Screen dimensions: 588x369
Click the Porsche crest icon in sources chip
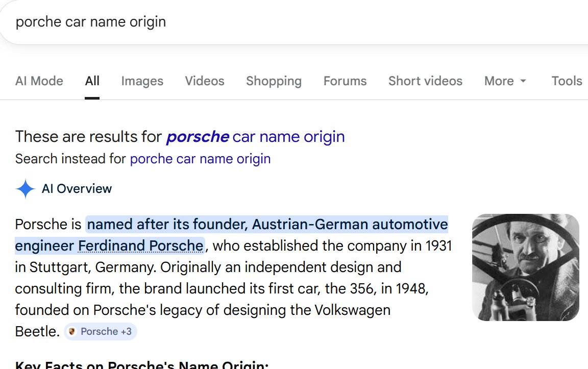click(72, 332)
